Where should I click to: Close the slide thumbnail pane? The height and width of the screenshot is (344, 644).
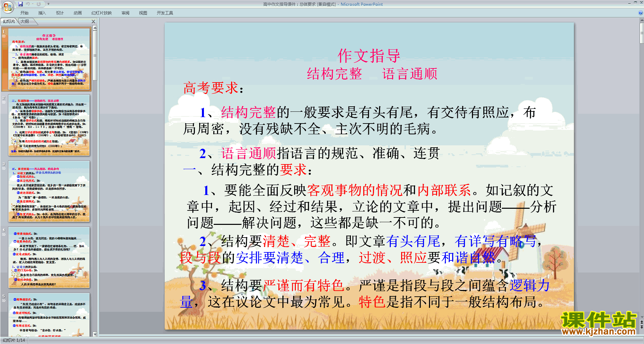pos(94,21)
